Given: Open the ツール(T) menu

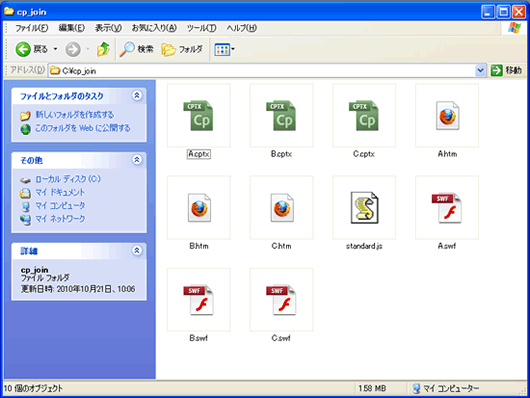Looking at the screenshot, I should pyautogui.click(x=201, y=28).
